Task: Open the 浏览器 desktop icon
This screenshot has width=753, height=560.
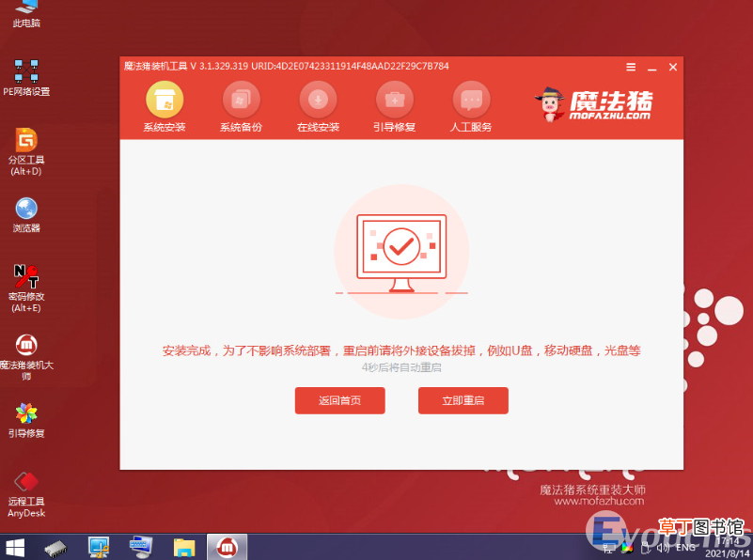Action: (26, 215)
